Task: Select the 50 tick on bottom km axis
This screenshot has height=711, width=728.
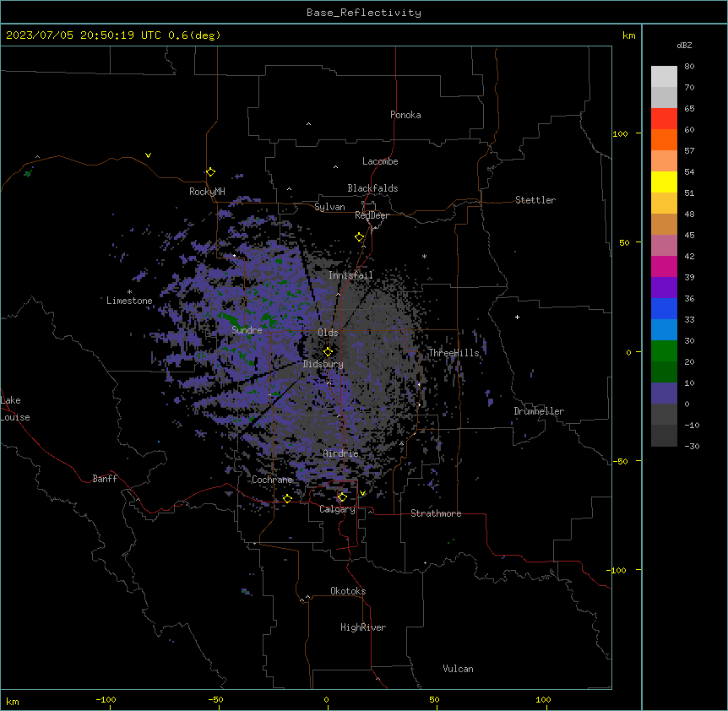Action: tap(434, 700)
